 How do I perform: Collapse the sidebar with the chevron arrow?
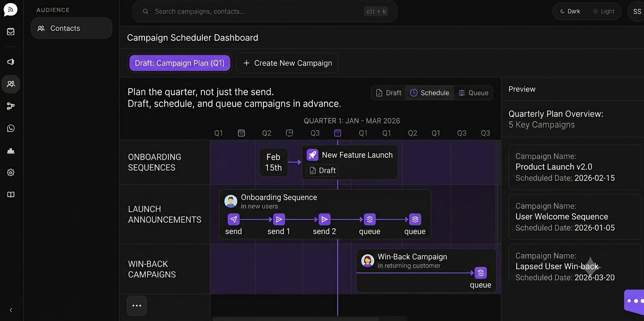pos(11,310)
